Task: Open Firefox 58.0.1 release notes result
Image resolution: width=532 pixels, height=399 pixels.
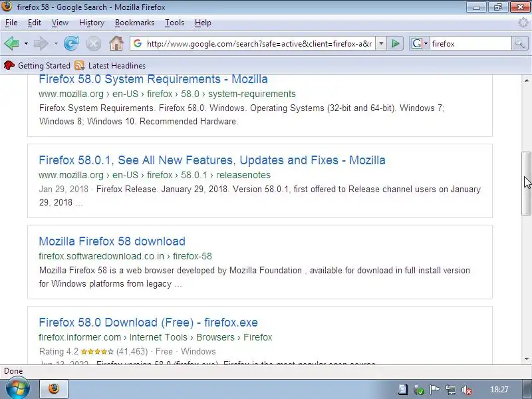Action: pyautogui.click(x=212, y=160)
